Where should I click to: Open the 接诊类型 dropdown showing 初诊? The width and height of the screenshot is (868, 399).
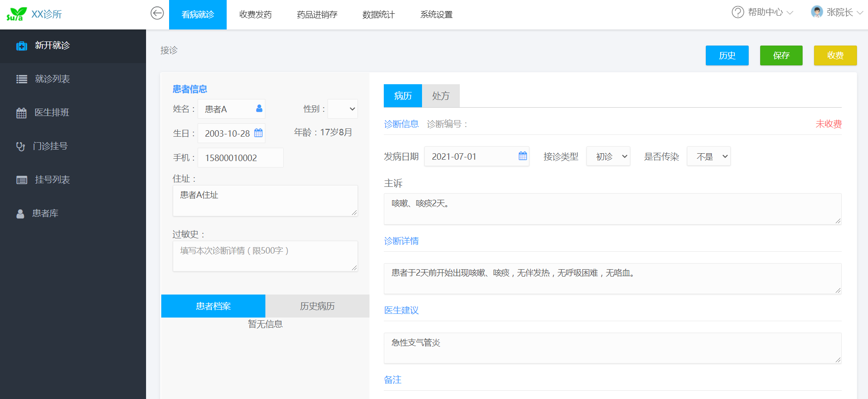(x=608, y=156)
